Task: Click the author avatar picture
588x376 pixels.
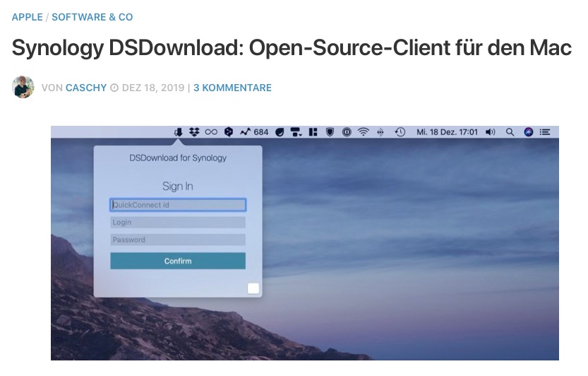Action: click(23, 87)
